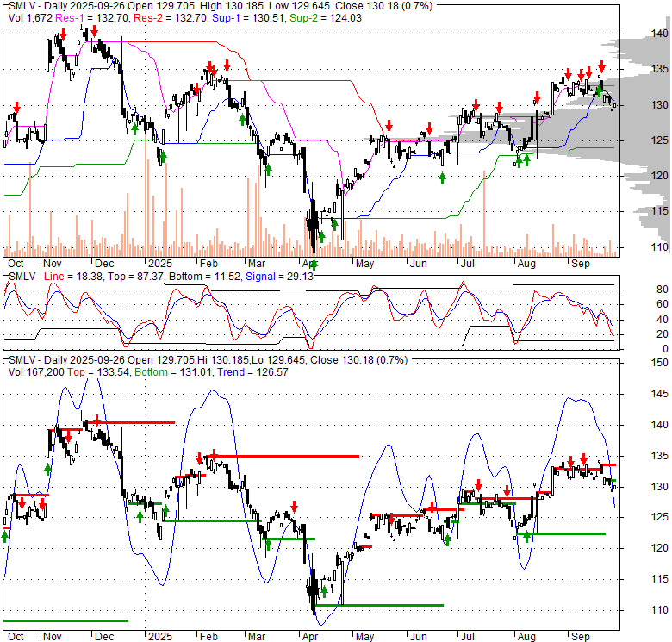This screenshot has height=642, width=672.
Task: Click the Top = 133.54 label
Action: pos(98,372)
